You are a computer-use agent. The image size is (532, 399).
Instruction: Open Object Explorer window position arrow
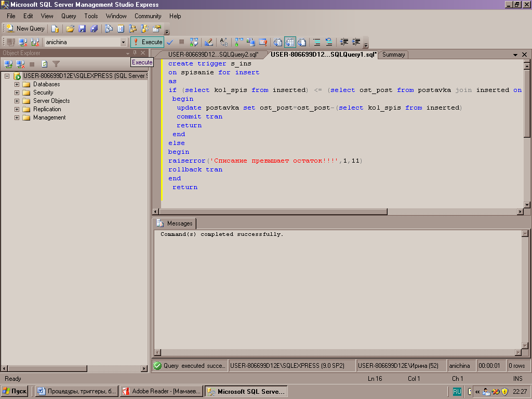[x=128, y=54]
